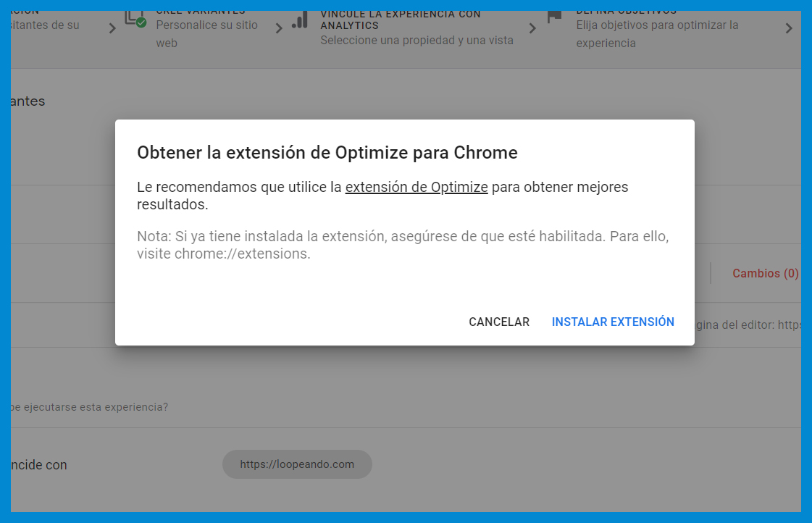Click the Analytics bar chart icon
The width and height of the screenshot is (812, 523).
(x=300, y=20)
